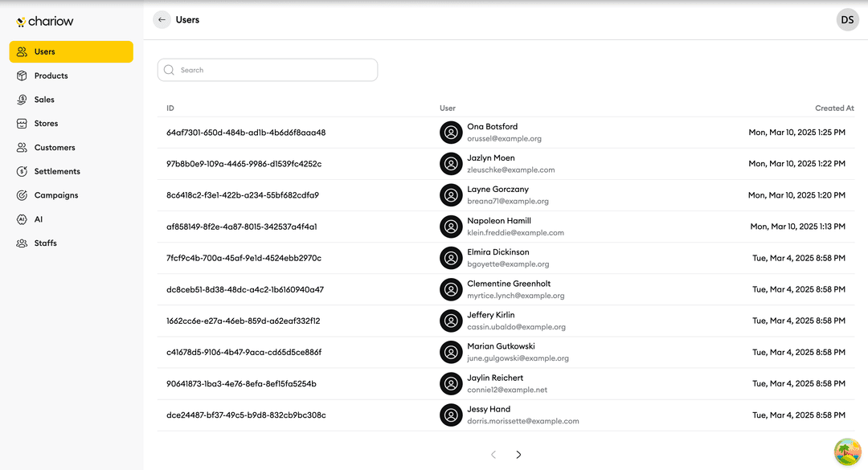Select the Users menu item
The image size is (868, 470).
(71, 51)
